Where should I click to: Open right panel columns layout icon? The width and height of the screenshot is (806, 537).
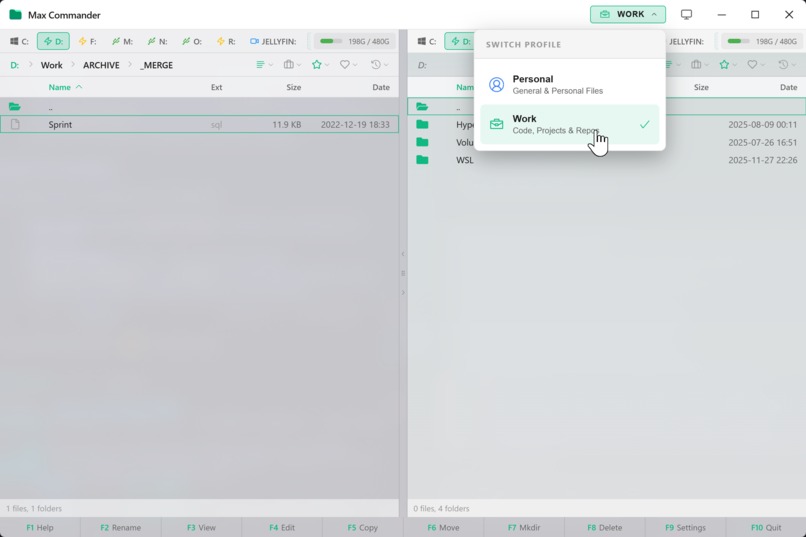coord(700,65)
